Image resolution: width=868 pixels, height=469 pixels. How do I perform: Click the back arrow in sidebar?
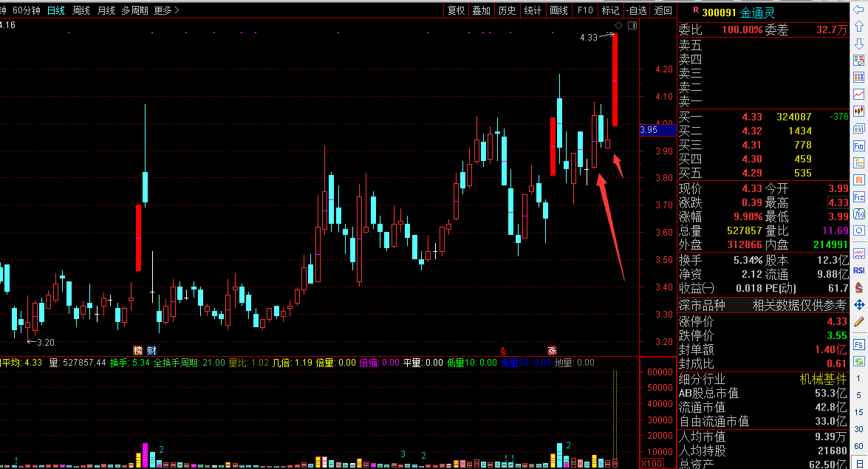[858, 10]
